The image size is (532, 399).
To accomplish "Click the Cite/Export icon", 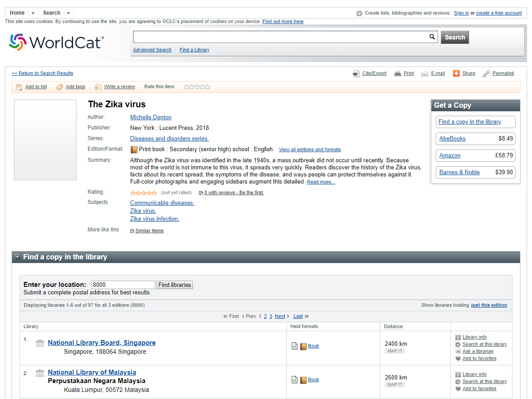I will [x=356, y=74].
